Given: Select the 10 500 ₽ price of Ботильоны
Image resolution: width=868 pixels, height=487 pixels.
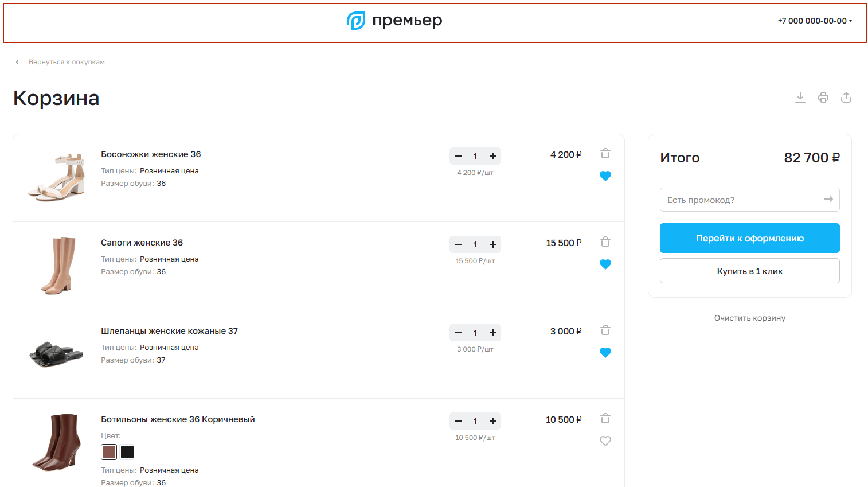Looking at the screenshot, I should coord(564,420).
